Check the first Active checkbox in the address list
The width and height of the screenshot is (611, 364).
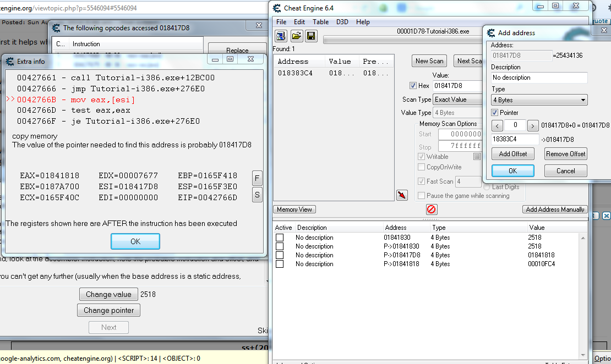click(x=280, y=237)
